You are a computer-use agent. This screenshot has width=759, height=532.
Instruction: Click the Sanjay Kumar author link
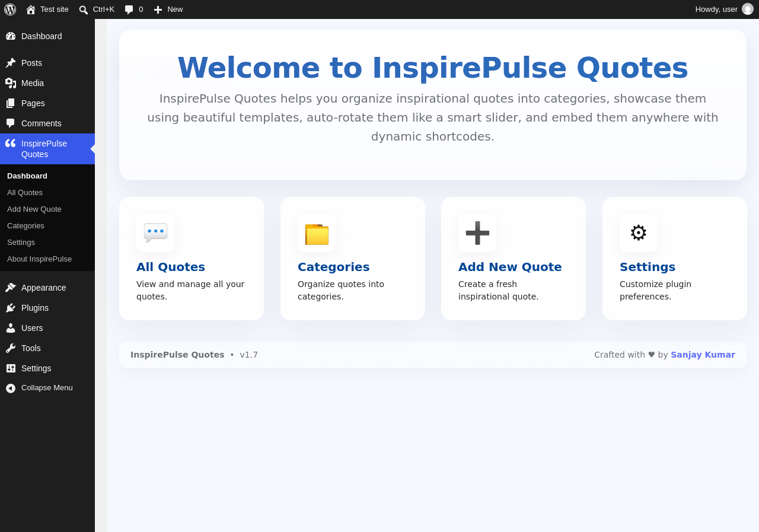tap(703, 355)
